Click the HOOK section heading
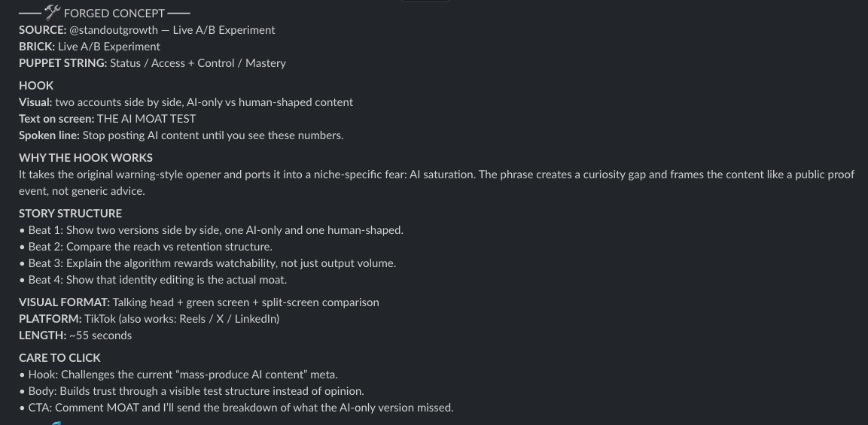Image resolution: width=868 pixels, height=425 pixels. point(36,86)
